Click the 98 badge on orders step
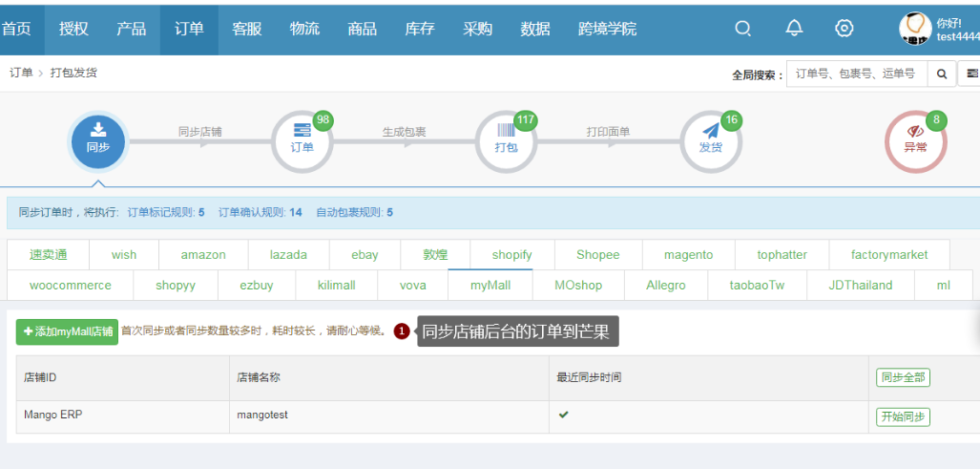 (x=323, y=120)
